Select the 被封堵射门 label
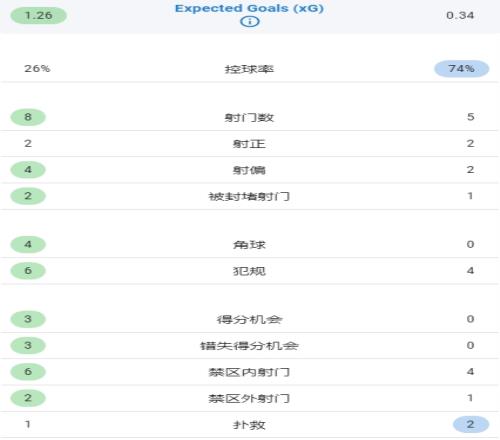The width and height of the screenshot is (500, 440). [x=249, y=196]
